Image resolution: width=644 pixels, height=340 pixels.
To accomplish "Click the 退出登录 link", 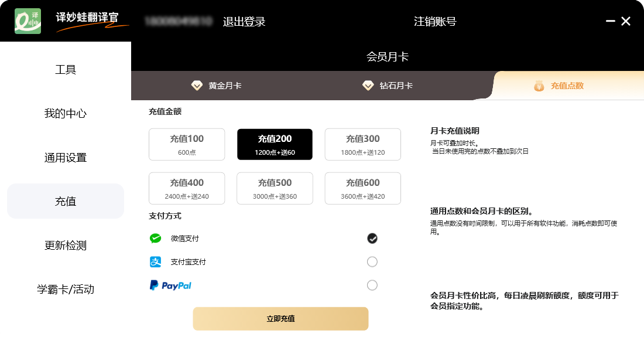I will (x=244, y=22).
